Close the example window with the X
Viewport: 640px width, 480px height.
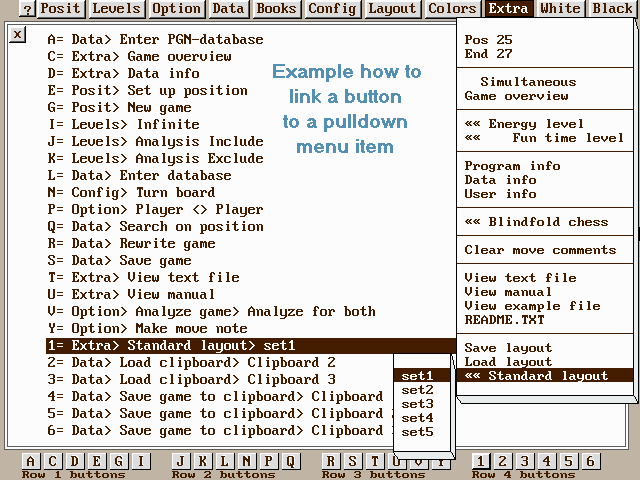17,34
